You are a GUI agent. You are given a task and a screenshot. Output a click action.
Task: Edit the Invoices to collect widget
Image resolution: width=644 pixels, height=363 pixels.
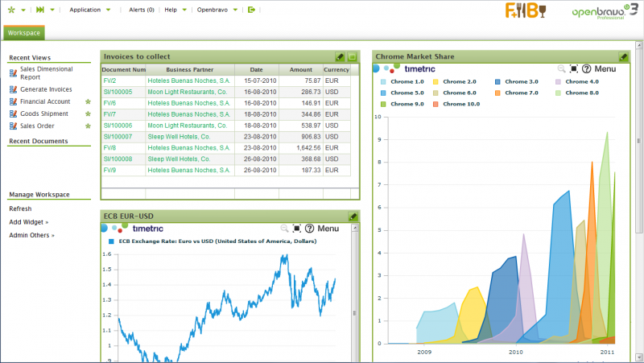pyautogui.click(x=340, y=57)
